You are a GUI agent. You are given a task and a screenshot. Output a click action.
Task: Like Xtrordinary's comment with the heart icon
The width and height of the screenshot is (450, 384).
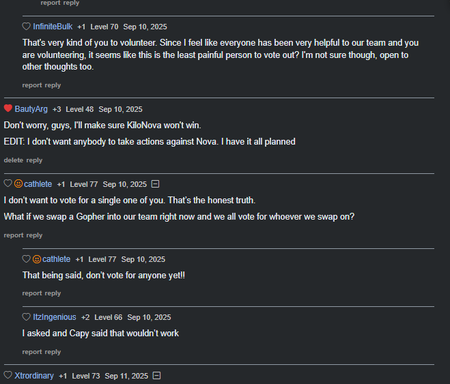[x=8, y=375]
